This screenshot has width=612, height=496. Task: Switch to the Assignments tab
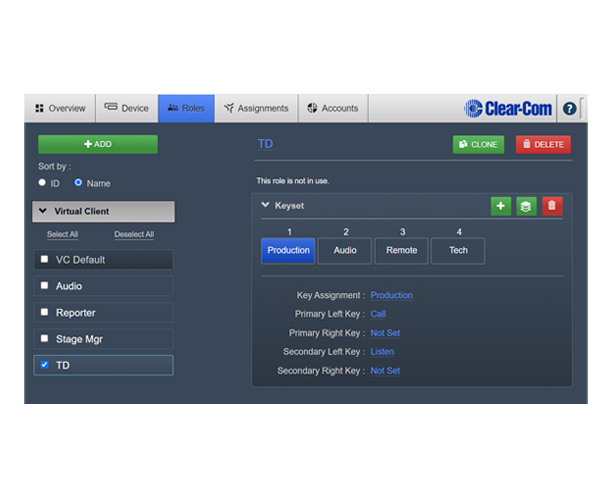pos(256,108)
